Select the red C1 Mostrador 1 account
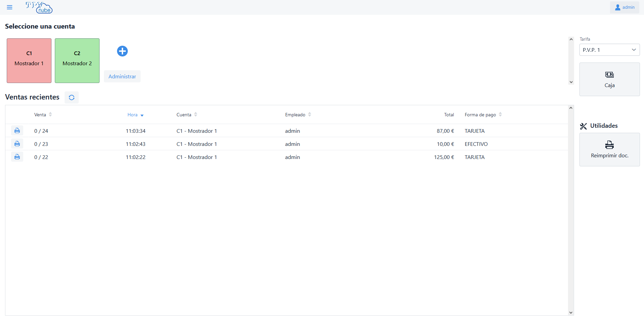The height and width of the screenshot is (320, 644). [29, 61]
